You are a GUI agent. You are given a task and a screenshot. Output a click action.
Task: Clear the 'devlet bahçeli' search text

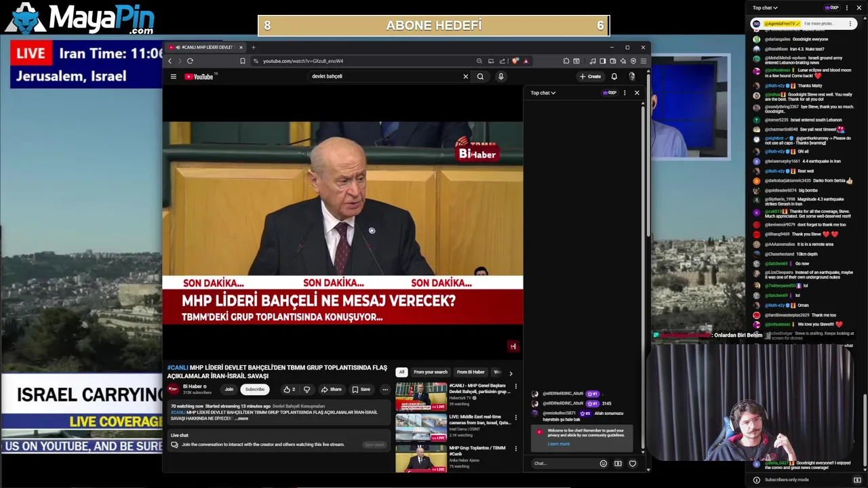(x=465, y=77)
